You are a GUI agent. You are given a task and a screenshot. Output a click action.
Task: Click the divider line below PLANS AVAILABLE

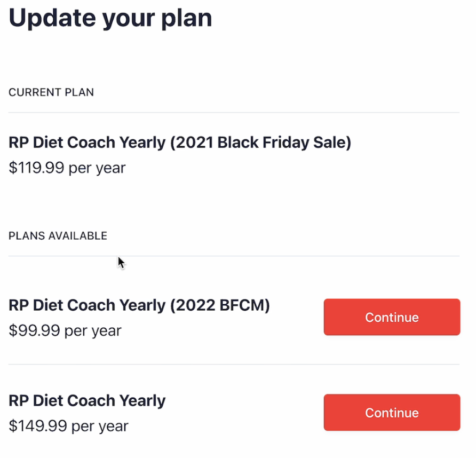[234, 256]
